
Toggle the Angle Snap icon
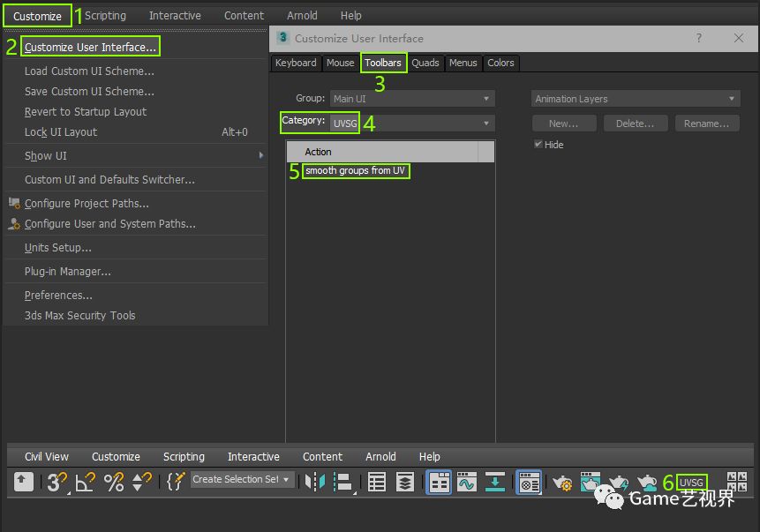click(86, 482)
